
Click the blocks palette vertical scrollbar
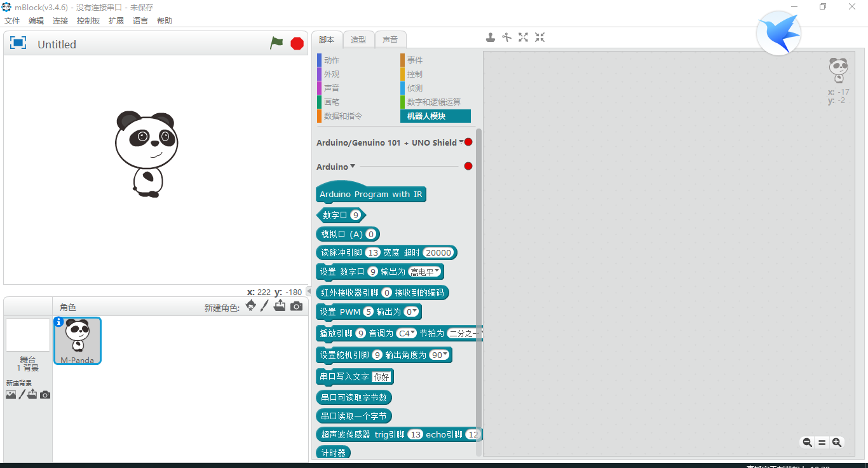pyautogui.click(x=478, y=291)
